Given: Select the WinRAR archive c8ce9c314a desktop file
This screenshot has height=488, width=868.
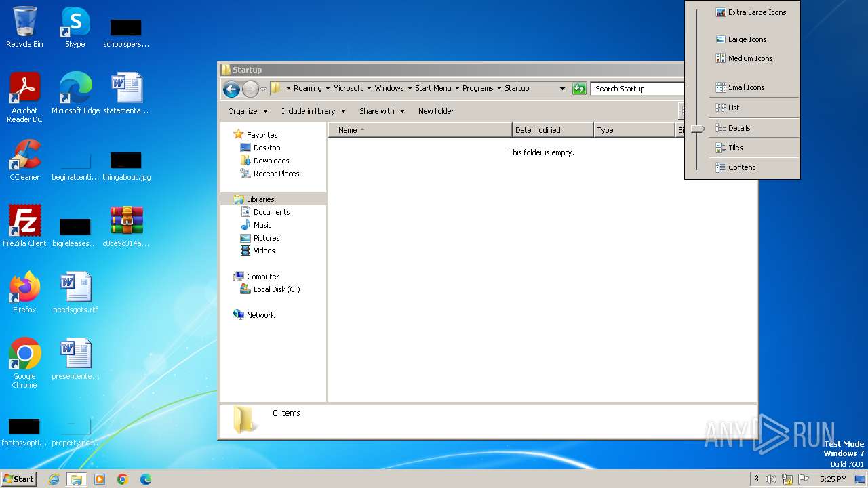Looking at the screenshot, I should click(x=126, y=226).
